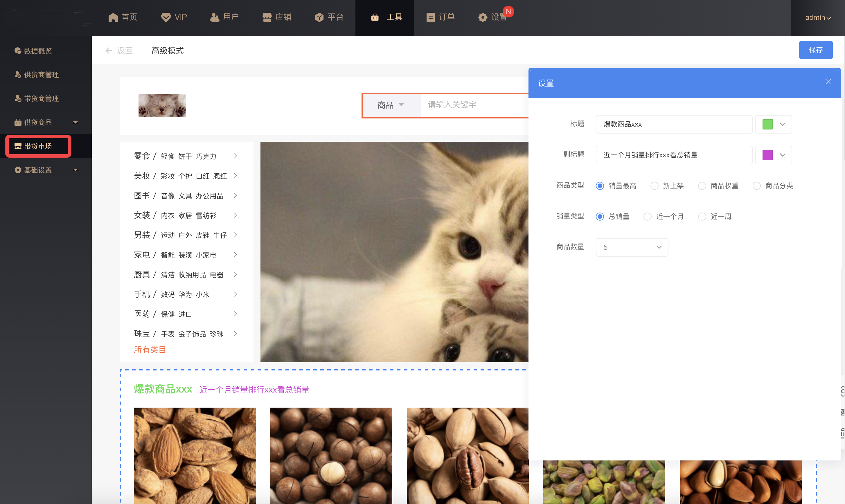845x504 pixels.
Task: Click the shop (店铺) storefront icon
Action: (267, 17)
